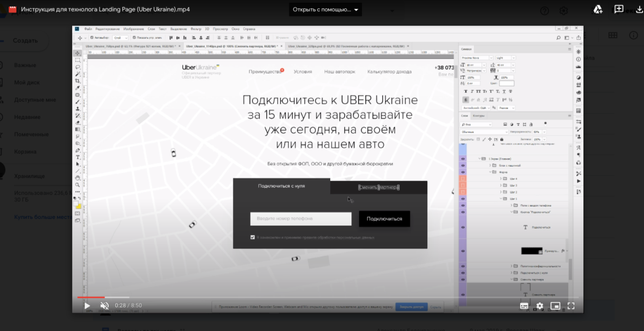Open the Фильтр menu in Photoshop
This screenshot has width=644, height=331.
196,29
